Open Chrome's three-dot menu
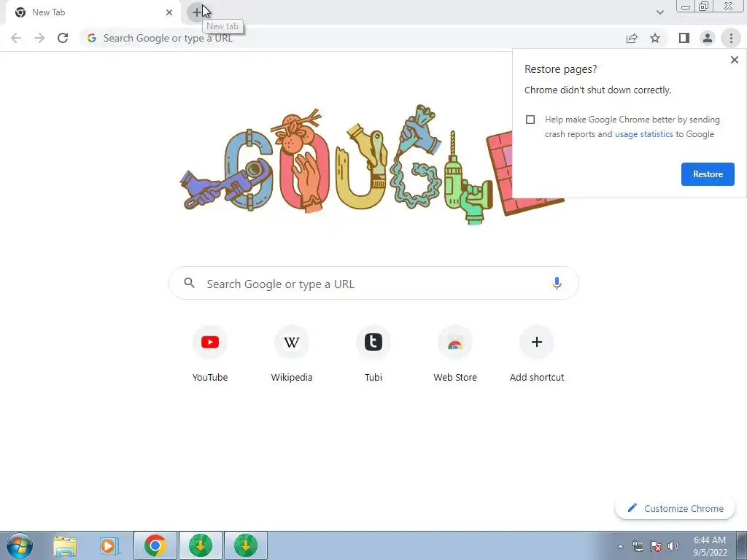Viewport: 747px width, 560px height. 731,38
